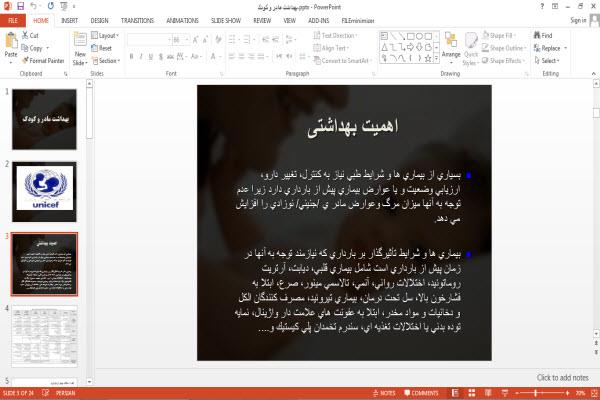Open the Help question mark

point(542,6)
